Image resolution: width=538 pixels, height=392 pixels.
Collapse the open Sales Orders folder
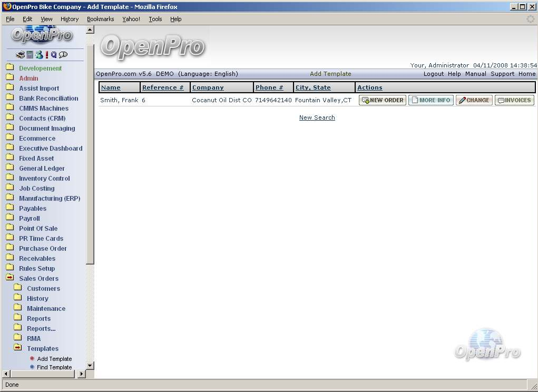click(x=9, y=278)
